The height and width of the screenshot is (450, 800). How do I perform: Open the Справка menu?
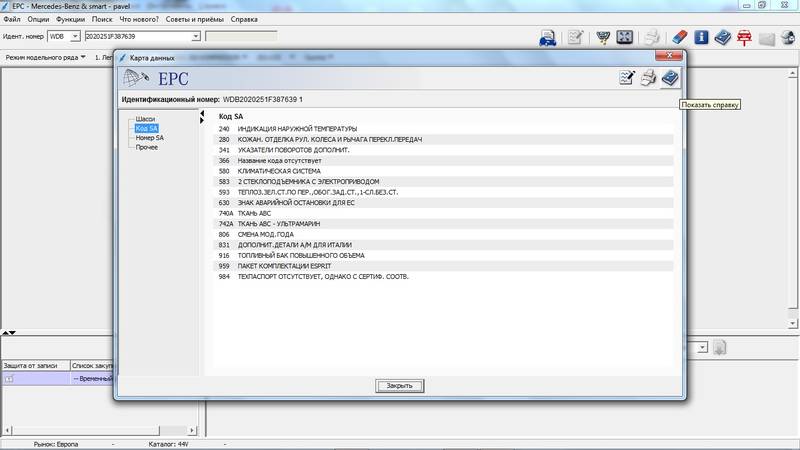(x=244, y=19)
